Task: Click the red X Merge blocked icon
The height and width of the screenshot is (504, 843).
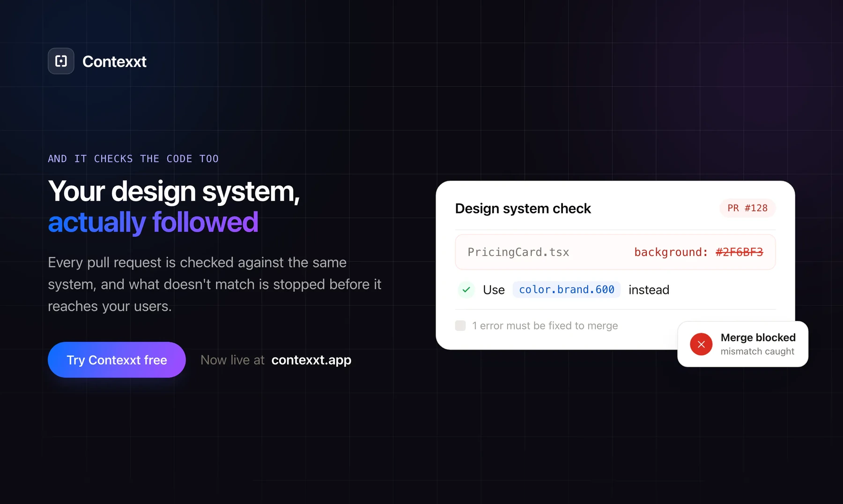Action: click(x=701, y=344)
